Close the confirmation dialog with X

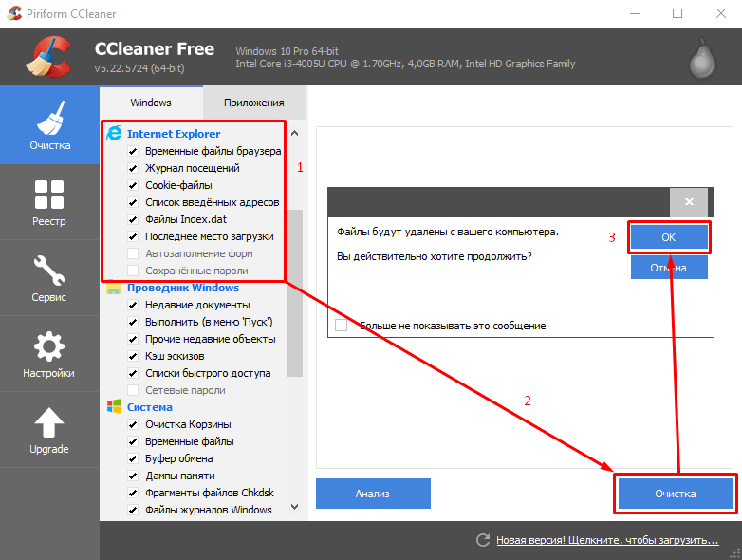coord(689,202)
